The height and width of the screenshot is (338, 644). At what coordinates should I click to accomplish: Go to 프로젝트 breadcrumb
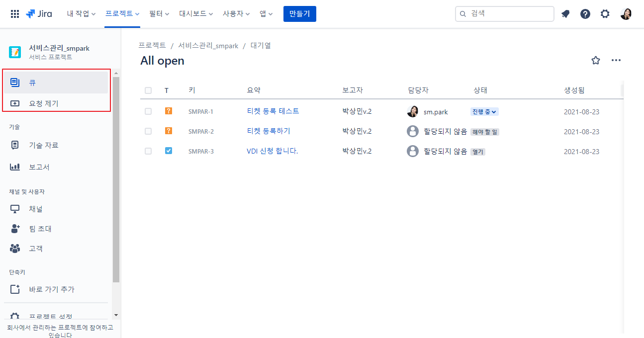152,45
